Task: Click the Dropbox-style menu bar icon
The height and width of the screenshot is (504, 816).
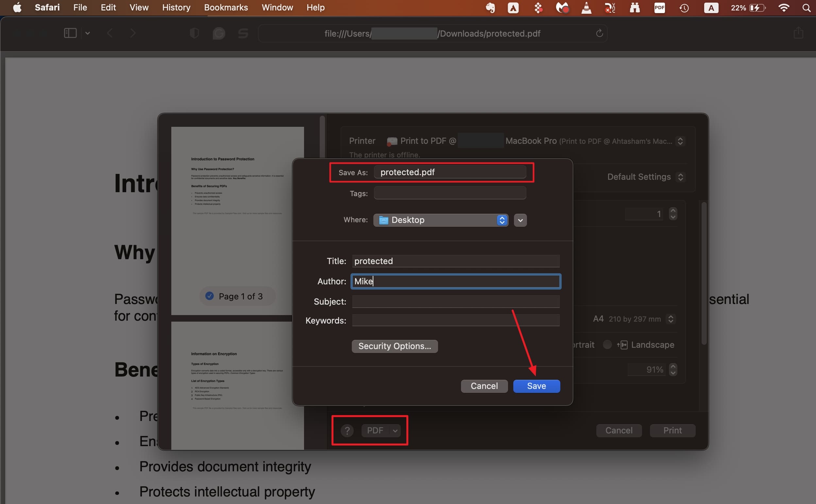Action: (538, 8)
